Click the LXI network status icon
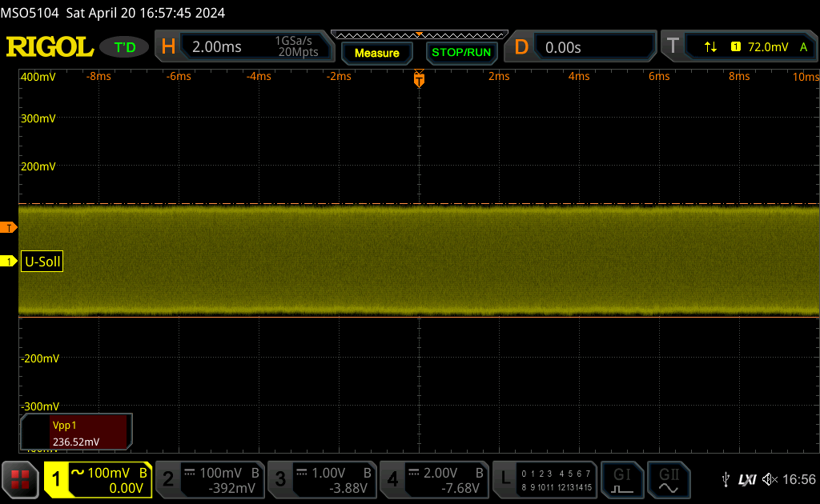The width and height of the screenshot is (820, 504). pyautogui.click(x=747, y=479)
